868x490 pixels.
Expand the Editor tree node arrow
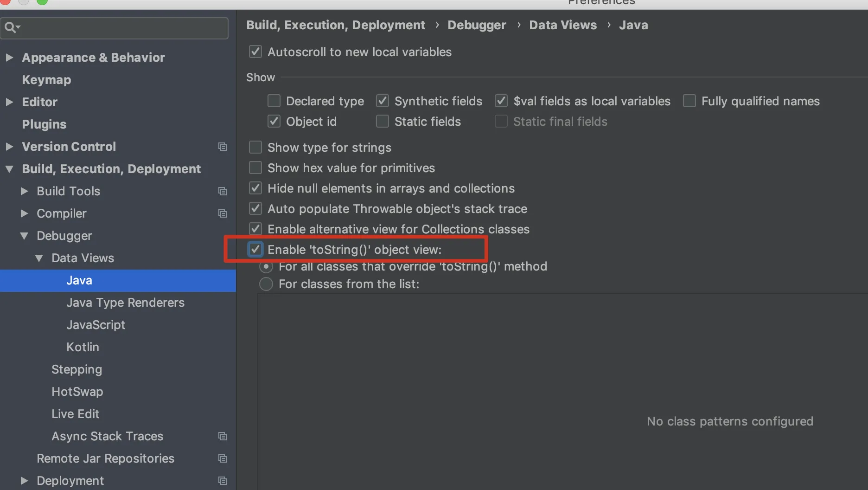point(9,102)
